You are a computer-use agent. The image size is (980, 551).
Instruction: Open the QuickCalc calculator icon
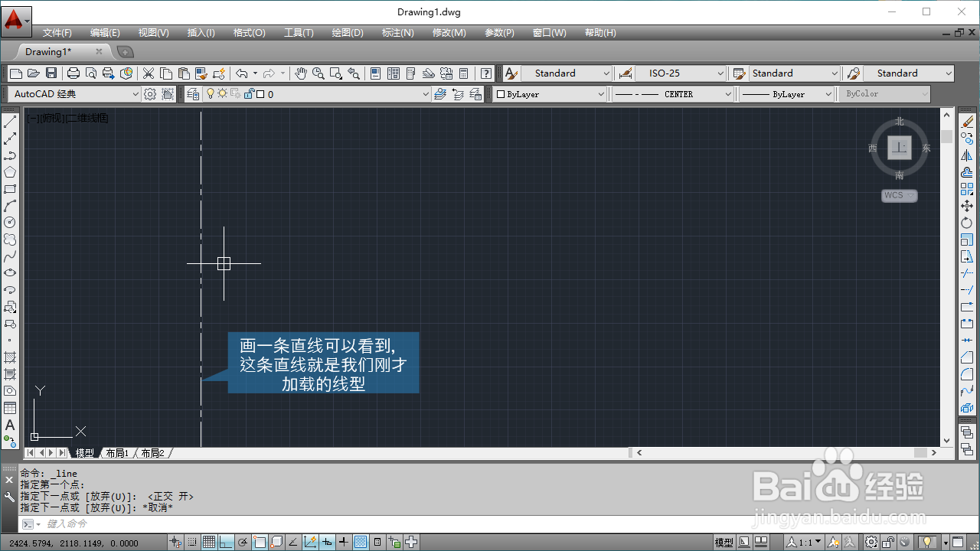tap(464, 73)
